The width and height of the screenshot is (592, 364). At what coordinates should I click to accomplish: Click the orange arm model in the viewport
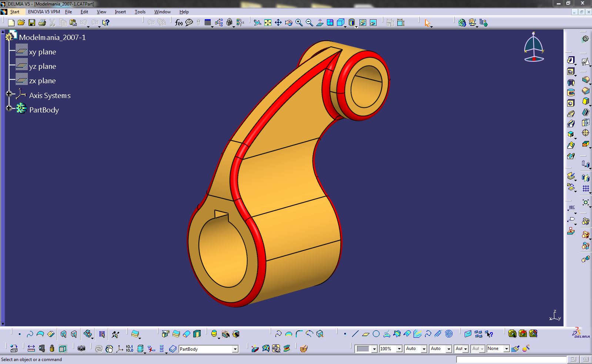(281, 178)
